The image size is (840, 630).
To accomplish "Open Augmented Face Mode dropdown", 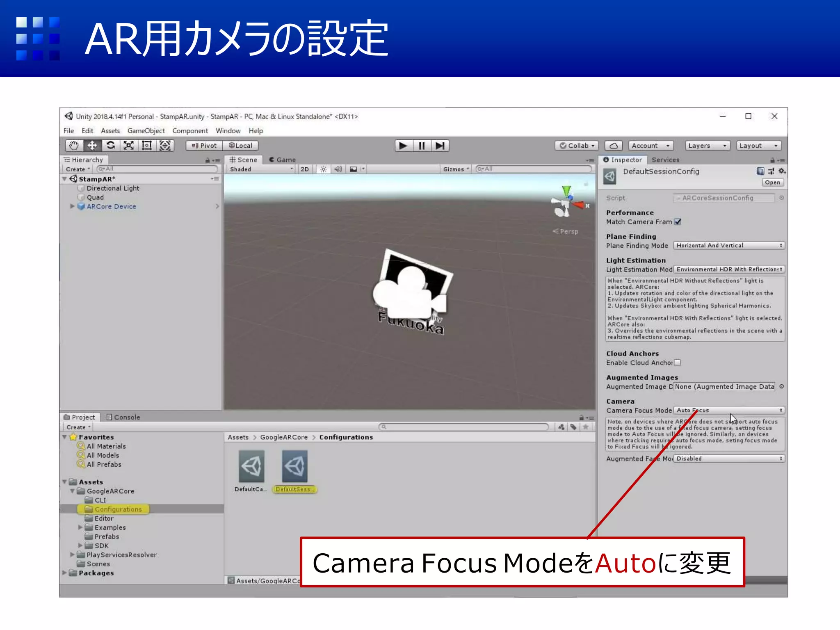I will click(x=729, y=459).
